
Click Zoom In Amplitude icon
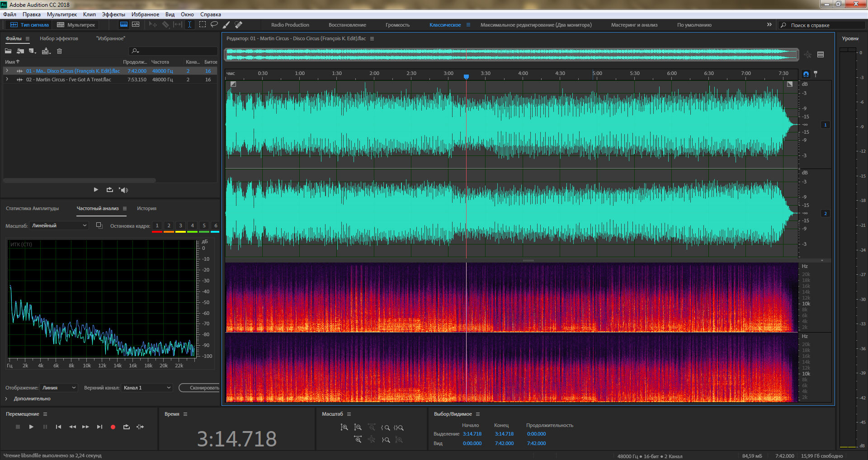pyautogui.click(x=344, y=427)
